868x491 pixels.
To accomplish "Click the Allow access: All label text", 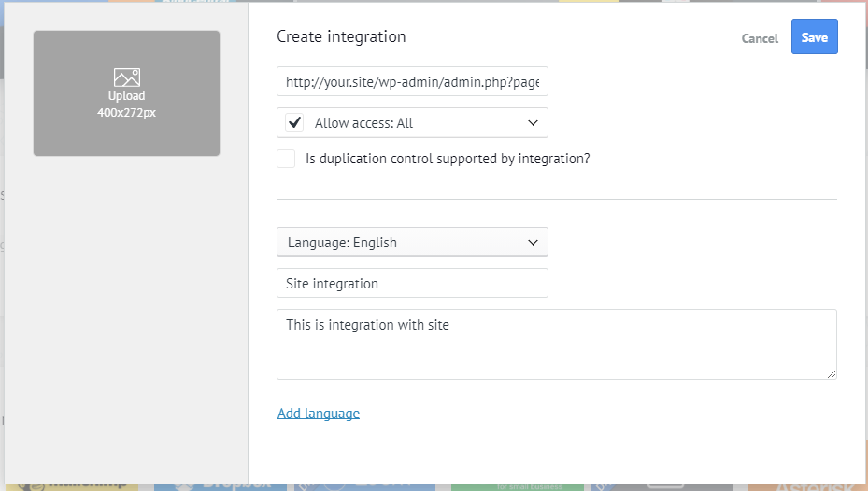I will point(363,123).
